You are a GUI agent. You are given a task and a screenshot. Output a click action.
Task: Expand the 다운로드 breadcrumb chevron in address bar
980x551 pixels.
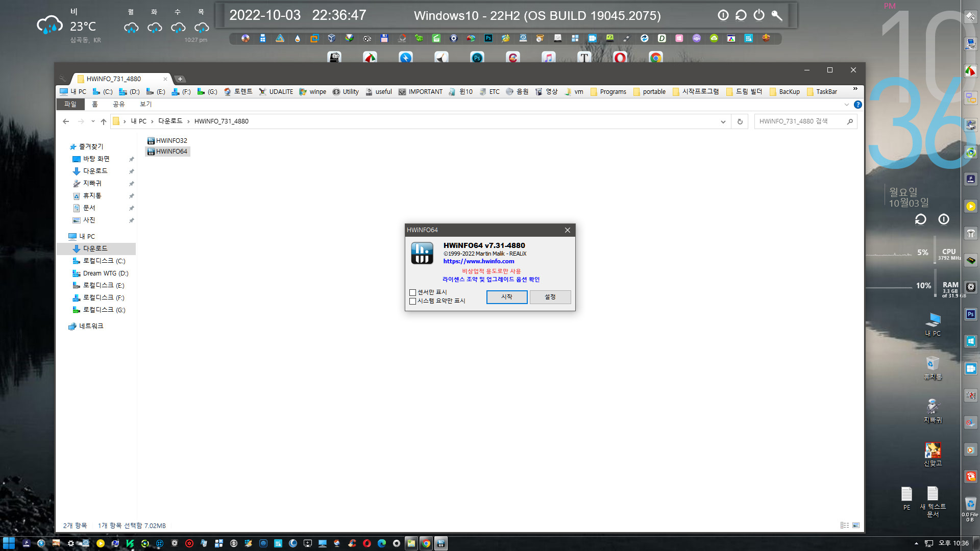tap(188, 121)
